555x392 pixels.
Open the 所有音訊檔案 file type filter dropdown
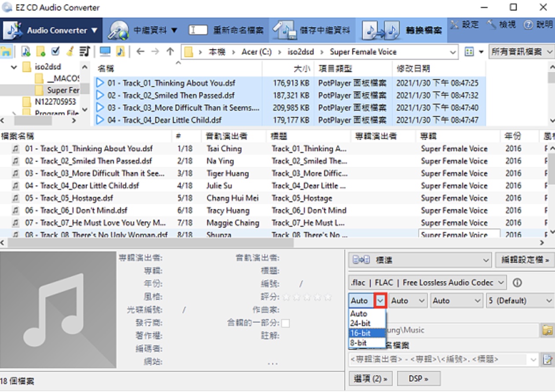[x=521, y=52]
